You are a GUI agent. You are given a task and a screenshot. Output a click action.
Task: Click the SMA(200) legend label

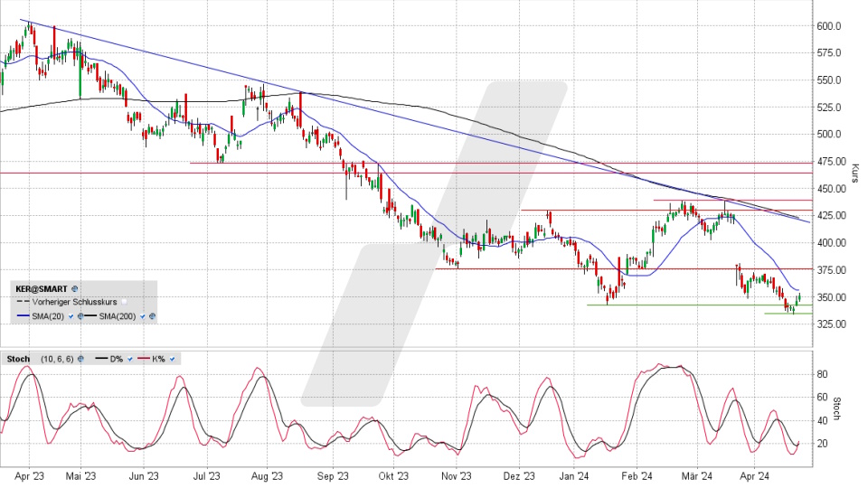point(118,316)
